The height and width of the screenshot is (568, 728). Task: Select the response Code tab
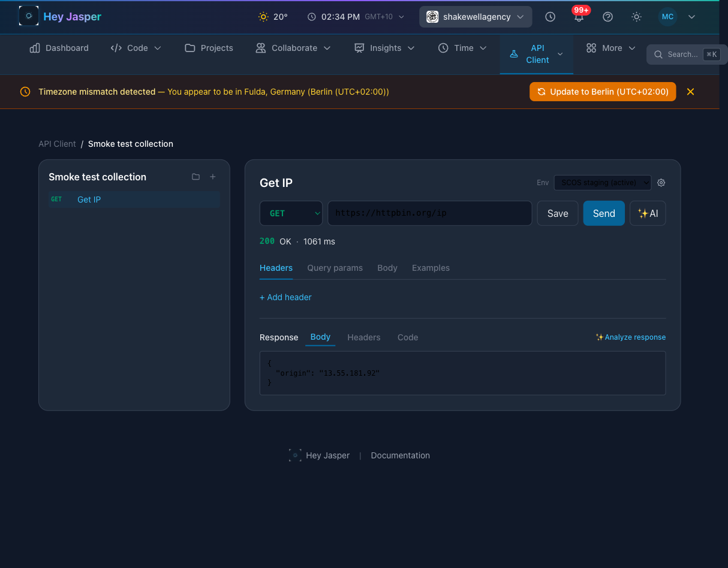coord(408,337)
